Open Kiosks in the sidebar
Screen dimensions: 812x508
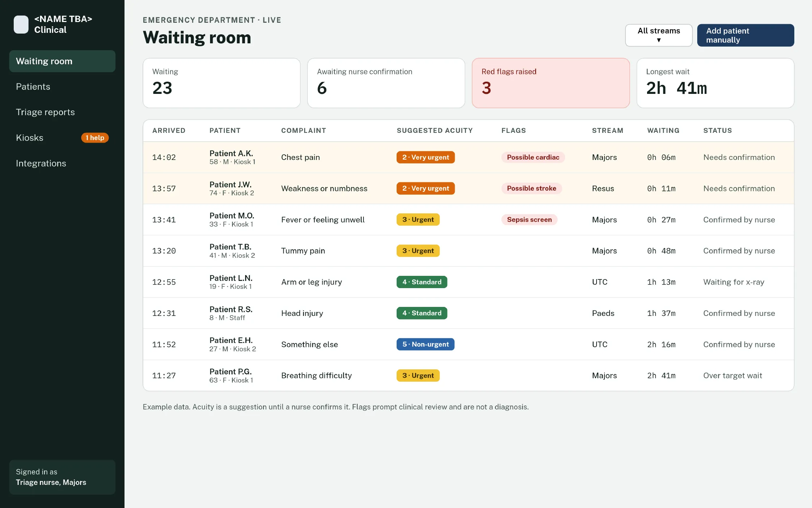62,138
